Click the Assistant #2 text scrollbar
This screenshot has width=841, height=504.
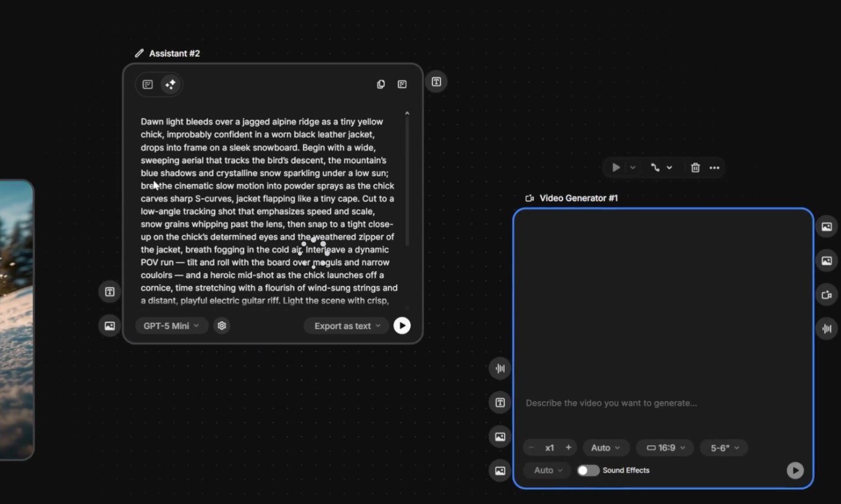point(407,179)
